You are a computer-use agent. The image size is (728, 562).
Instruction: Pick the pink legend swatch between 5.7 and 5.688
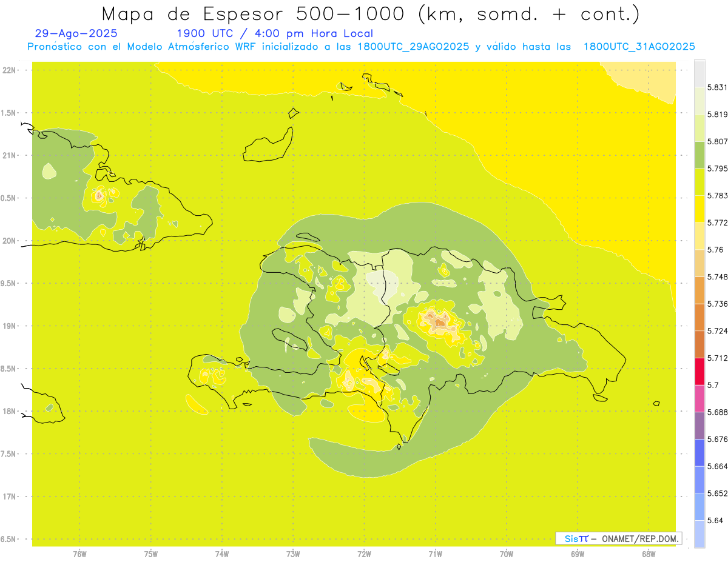(699, 398)
